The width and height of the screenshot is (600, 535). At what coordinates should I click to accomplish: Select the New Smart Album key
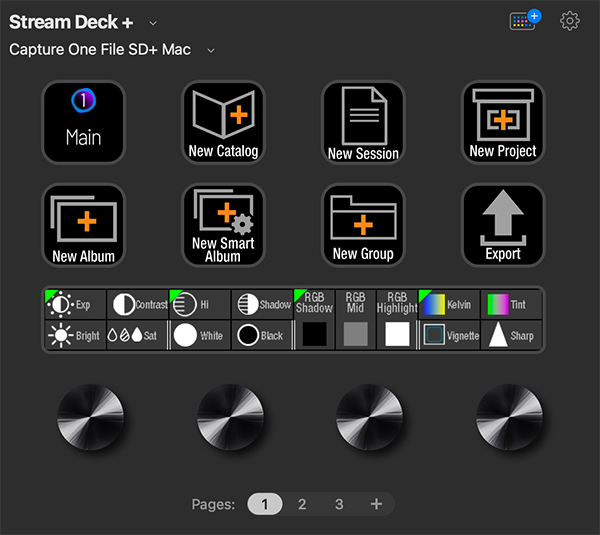click(223, 225)
